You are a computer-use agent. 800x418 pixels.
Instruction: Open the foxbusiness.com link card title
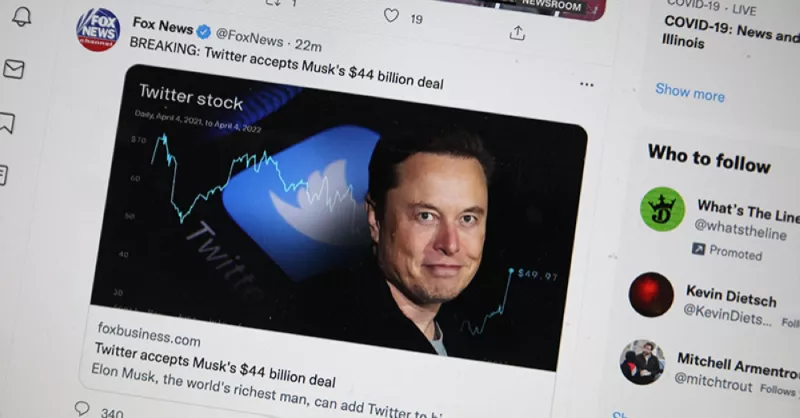tap(215, 365)
